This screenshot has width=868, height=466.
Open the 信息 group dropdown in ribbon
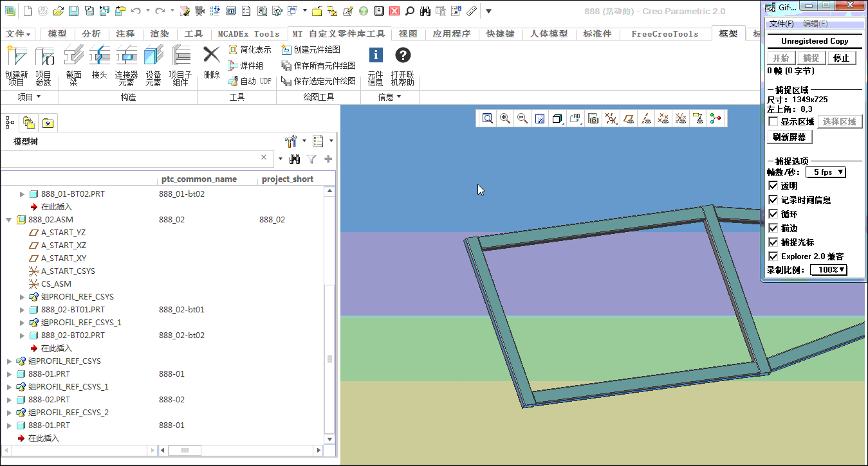[x=390, y=97]
